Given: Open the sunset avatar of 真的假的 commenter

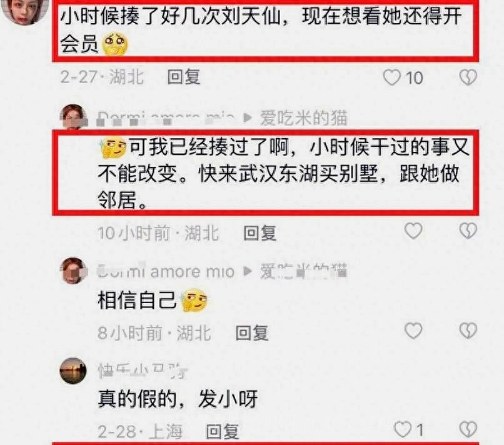Looking at the screenshot, I should click(x=73, y=371).
